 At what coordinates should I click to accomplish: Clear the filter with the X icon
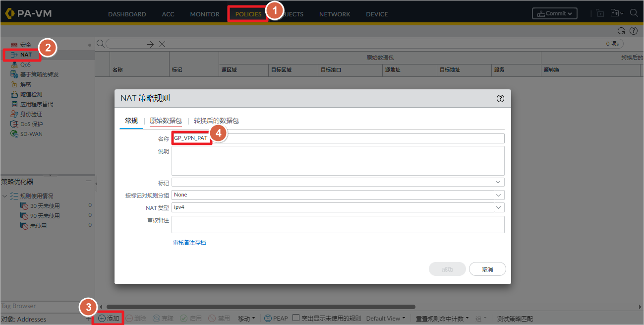pos(162,44)
